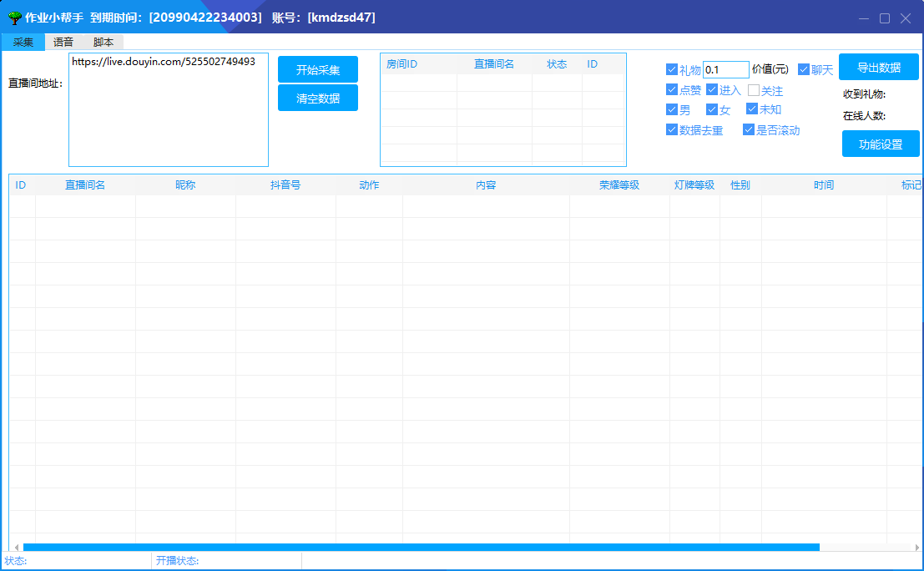Image resolution: width=924 pixels, height=571 pixels.
Task: Click the green tree app icon
Action: coord(15,18)
